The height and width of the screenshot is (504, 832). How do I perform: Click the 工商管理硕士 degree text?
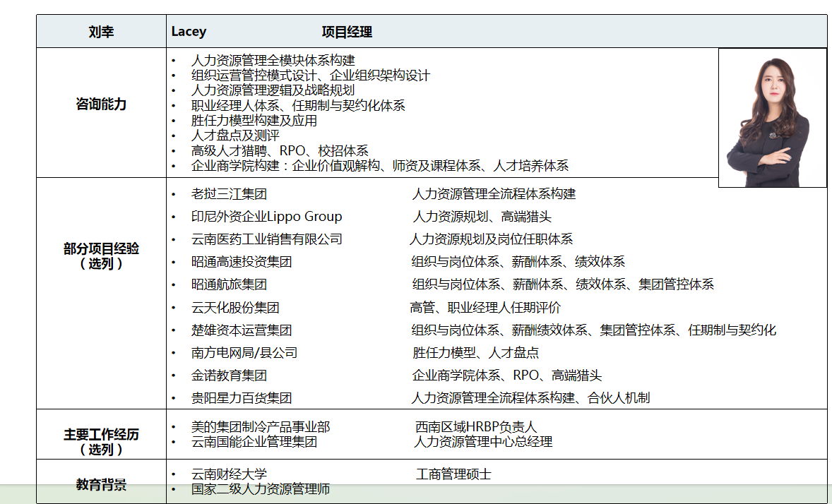453,474
